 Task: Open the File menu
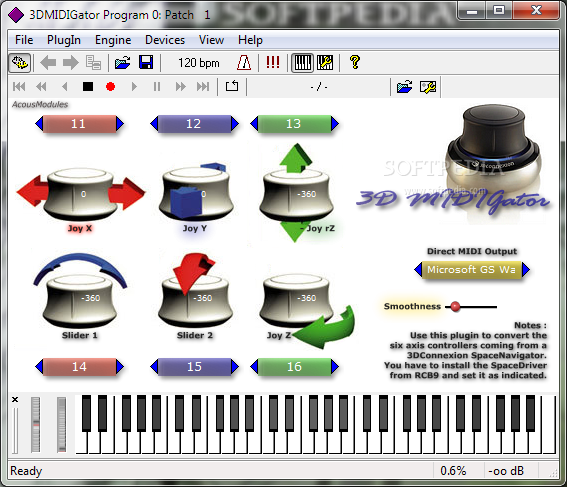[24, 40]
